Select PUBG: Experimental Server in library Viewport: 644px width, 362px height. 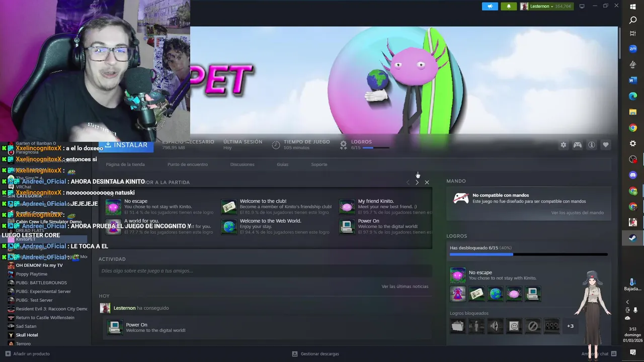point(43,292)
